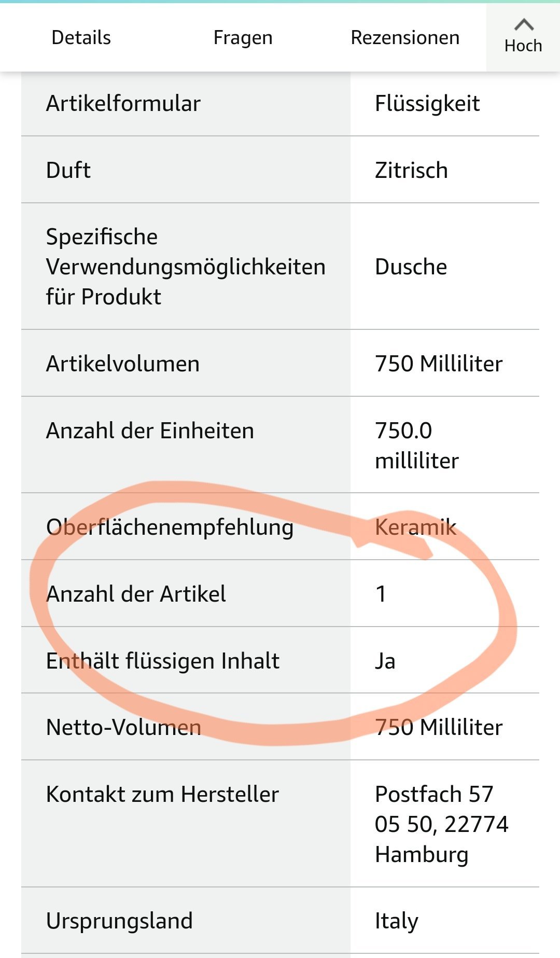Viewport: 560px width, 958px height.
Task: Tap the Oberflächenempfehlung label
Action: pyautogui.click(x=170, y=527)
